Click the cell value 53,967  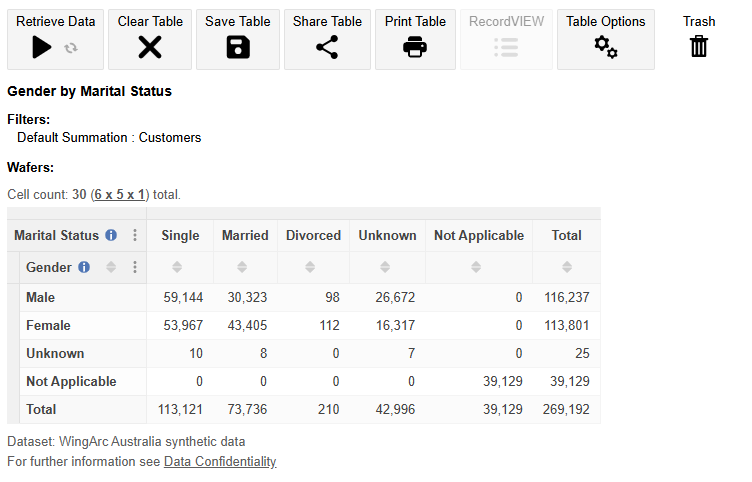coord(183,325)
